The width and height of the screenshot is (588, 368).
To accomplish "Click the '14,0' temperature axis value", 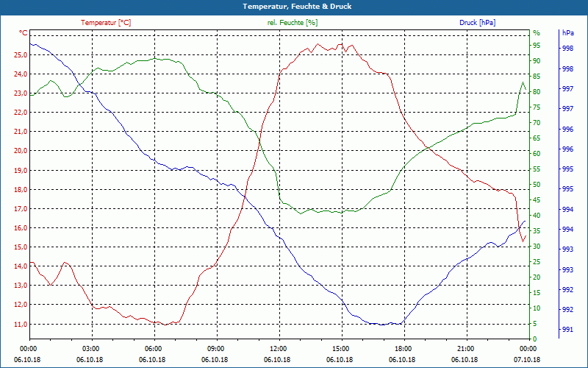I will pos(21,266).
